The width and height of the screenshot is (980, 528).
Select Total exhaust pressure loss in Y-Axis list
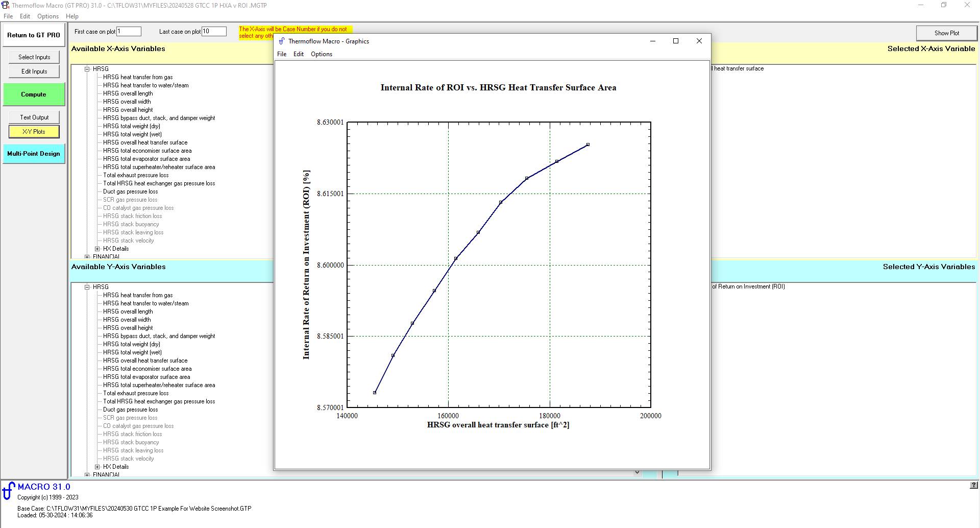[x=136, y=393]
